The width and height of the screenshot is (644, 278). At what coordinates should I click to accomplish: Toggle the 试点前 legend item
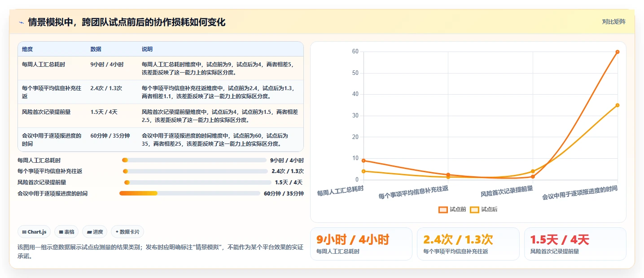point(452,209)
